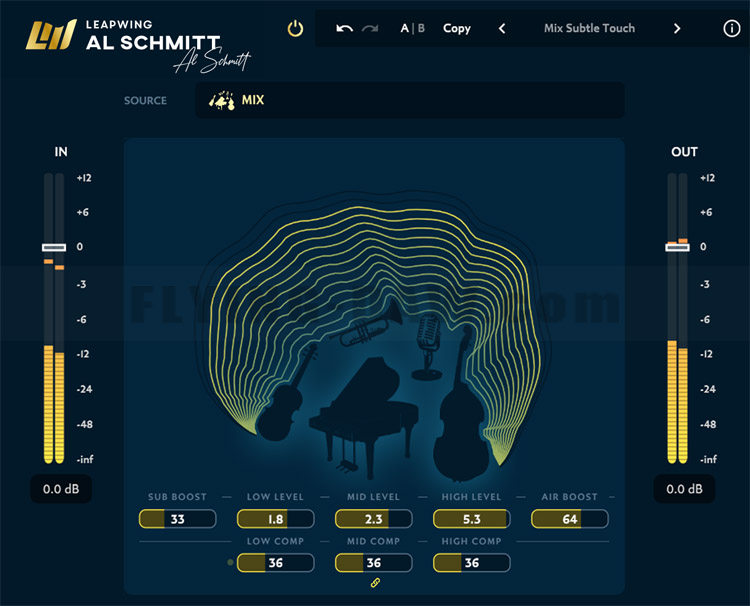This screenshot has height=606, width=750.
Task: Adjust the Sub Boost slider at 33
Action: [177, 519]
